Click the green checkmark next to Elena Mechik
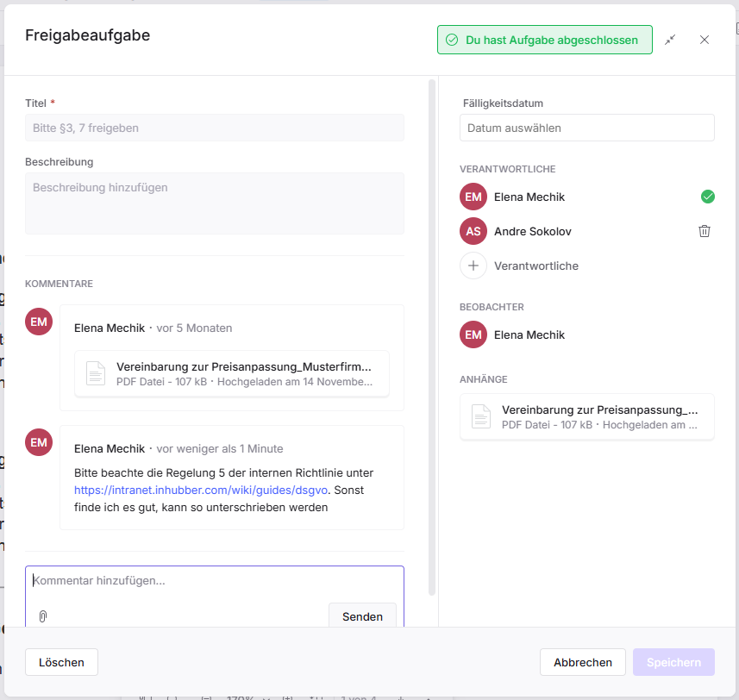Viewport: 739px width, 700px height. pyautogui.click(x=708, y=197)
